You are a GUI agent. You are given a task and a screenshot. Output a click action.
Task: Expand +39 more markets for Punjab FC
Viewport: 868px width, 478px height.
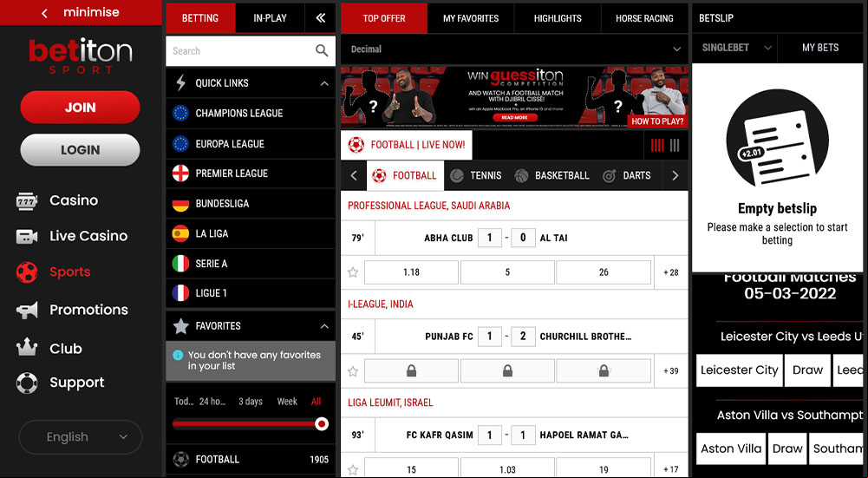[x=671, y=371]
